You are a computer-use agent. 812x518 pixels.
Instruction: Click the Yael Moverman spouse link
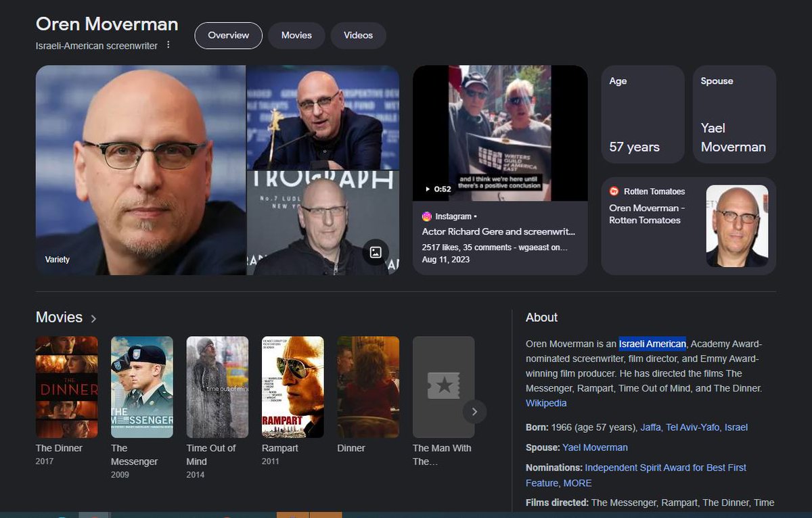[595, 448]
